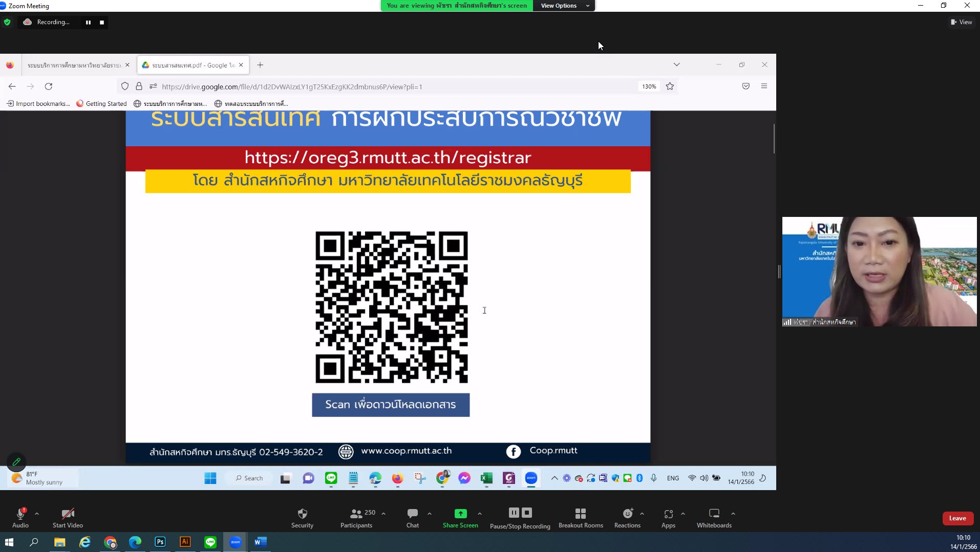Open Whiteboards
This screenshot has height=552, width=980.
[714, 518]
